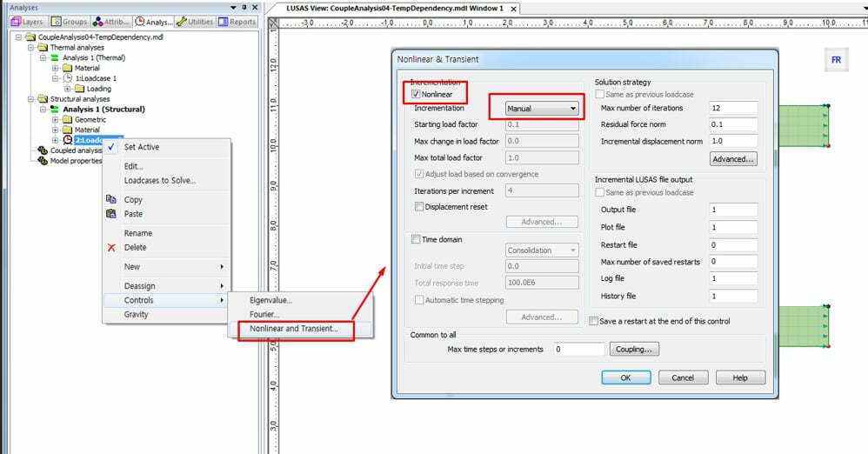Tick Save a restart at end checkbox
The height and width of the screenshot is (454, 868).
click(x=594, y=321)
